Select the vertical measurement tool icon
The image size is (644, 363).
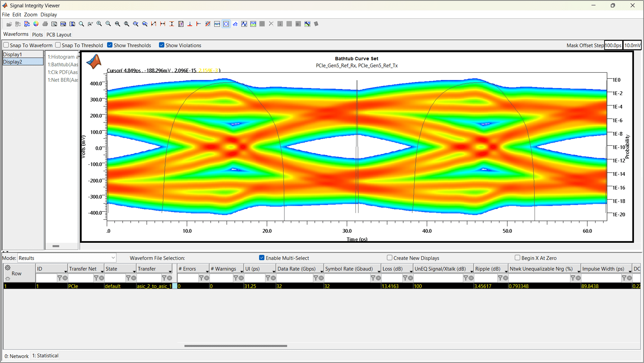click(x=172, y=24)
